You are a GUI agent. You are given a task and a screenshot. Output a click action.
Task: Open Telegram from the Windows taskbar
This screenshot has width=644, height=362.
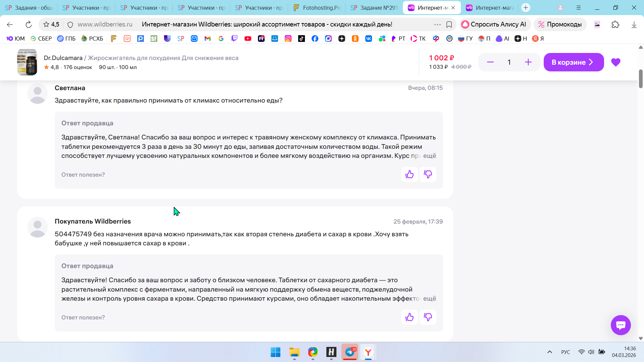pyautogui.click(x=350, y=352)
